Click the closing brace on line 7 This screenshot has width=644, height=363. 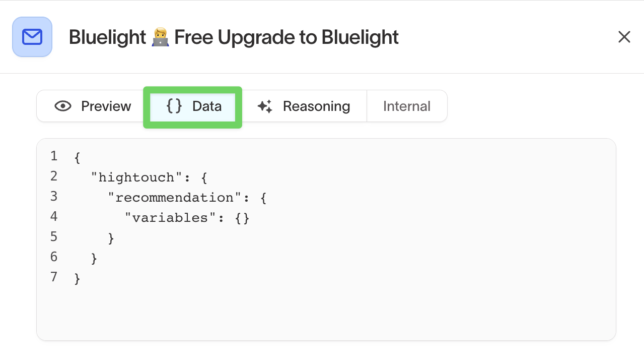[x=77, y=278]
